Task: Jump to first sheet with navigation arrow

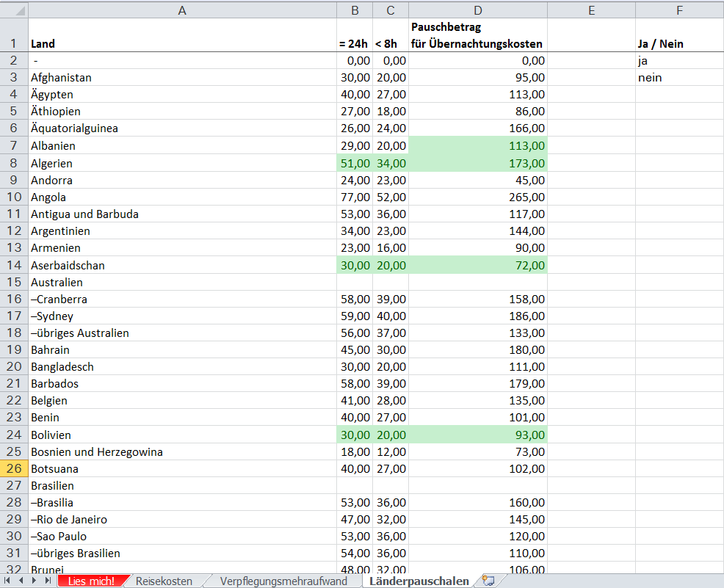Action: coord(8,581)
